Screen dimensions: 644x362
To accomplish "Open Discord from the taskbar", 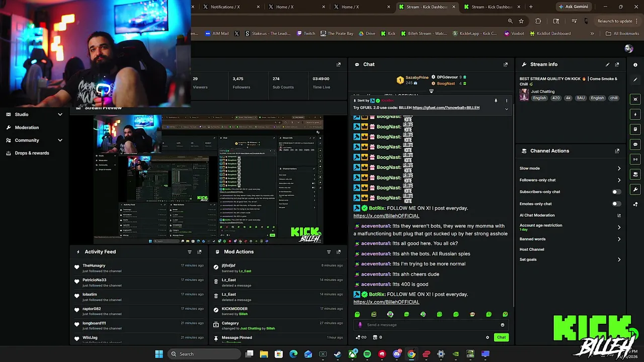I will pyautogui.click(x=397, y=354).
